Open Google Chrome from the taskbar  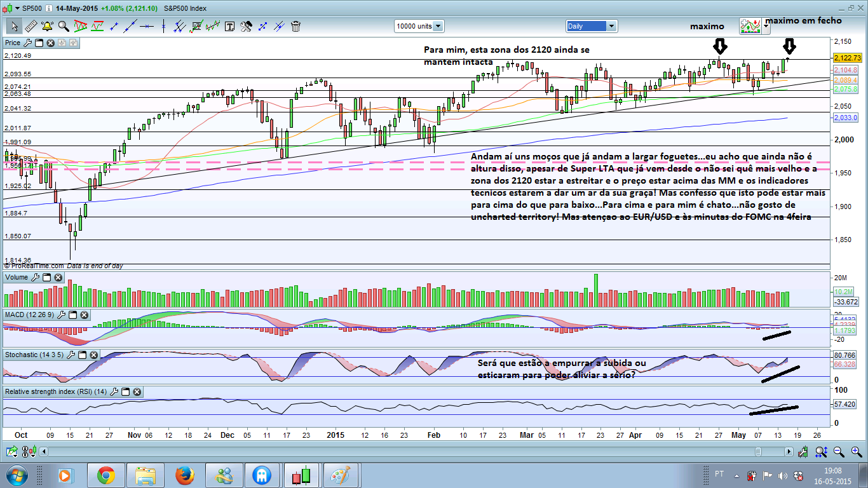(105, 475)
